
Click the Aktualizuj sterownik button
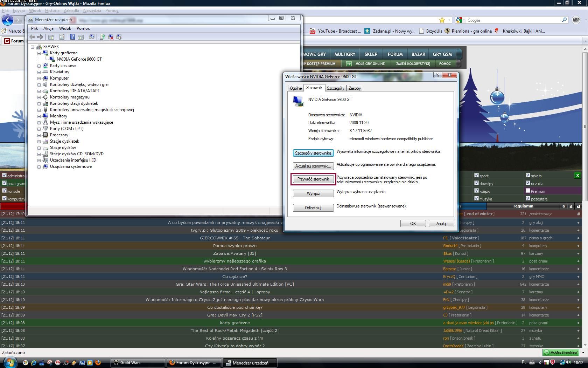[313, 166]
